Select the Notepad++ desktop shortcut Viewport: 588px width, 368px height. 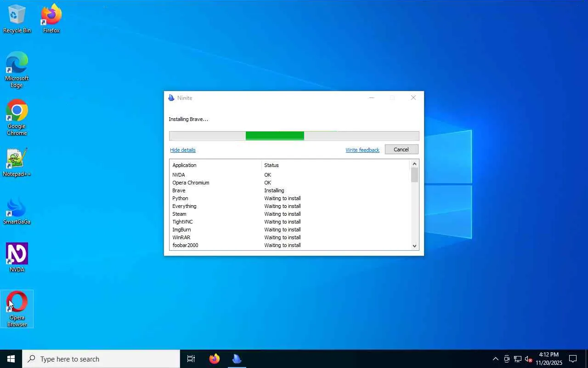(17, 162)
